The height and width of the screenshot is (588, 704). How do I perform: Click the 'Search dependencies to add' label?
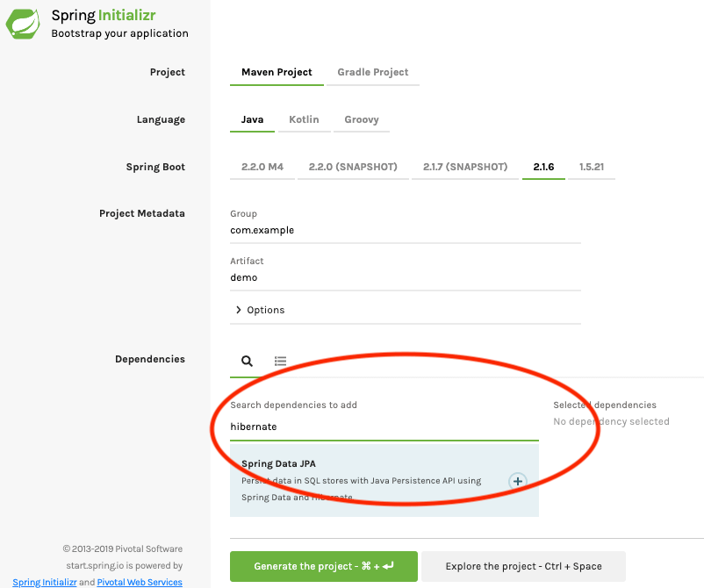click(x=294, y=405)
